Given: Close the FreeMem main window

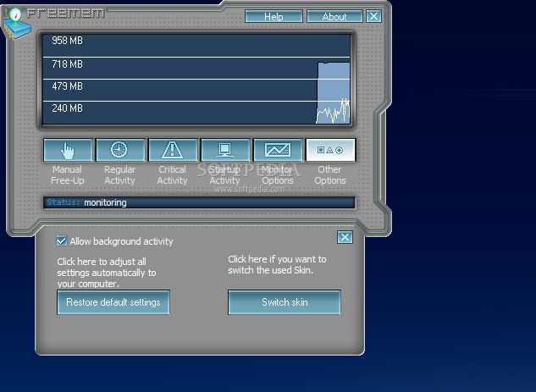Looking at the screenshot, I should click(x=373, y=16).
